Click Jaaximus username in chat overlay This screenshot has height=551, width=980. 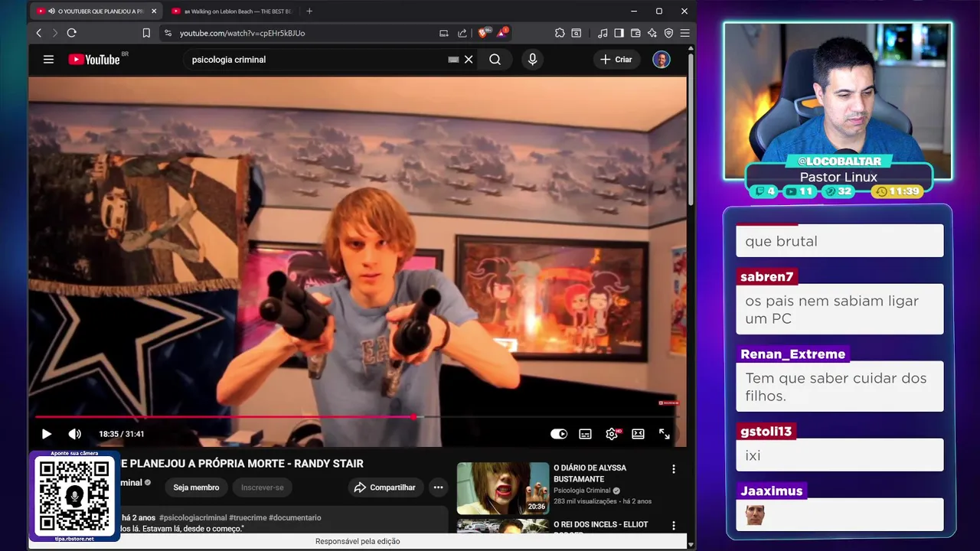click(771, 491)
